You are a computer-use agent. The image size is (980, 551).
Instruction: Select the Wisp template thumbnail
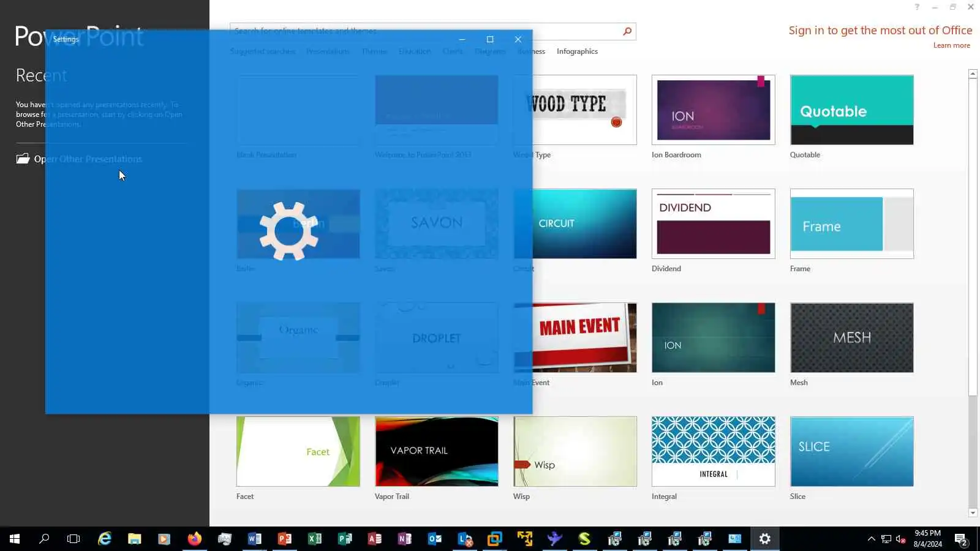pyautogui.click(x=575, y=452)
